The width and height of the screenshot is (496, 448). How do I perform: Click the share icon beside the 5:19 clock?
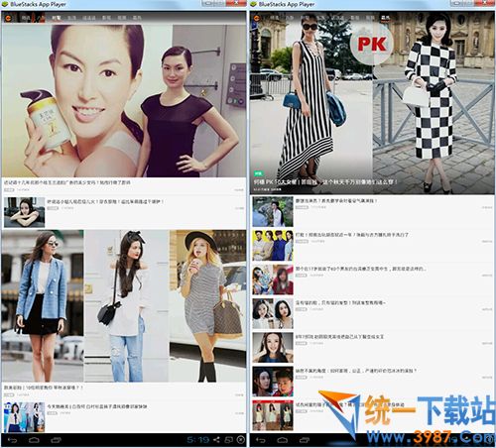[x=216, y=440]
